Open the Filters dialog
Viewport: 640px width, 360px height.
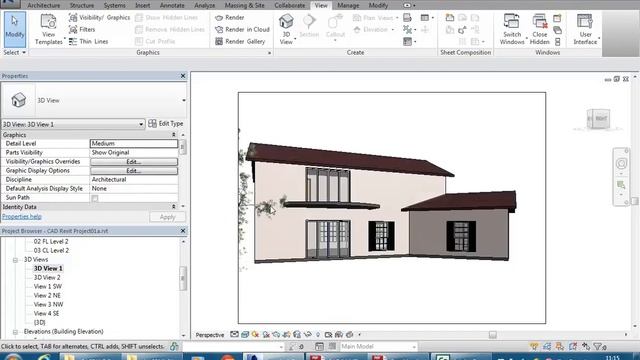[x=82, y=29]
